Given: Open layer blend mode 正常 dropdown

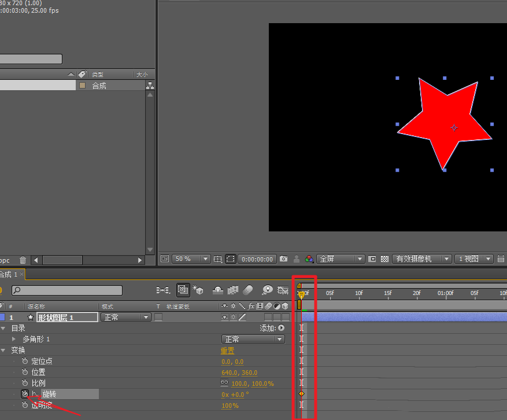Looking at the screenshot, I should [126, 317].
